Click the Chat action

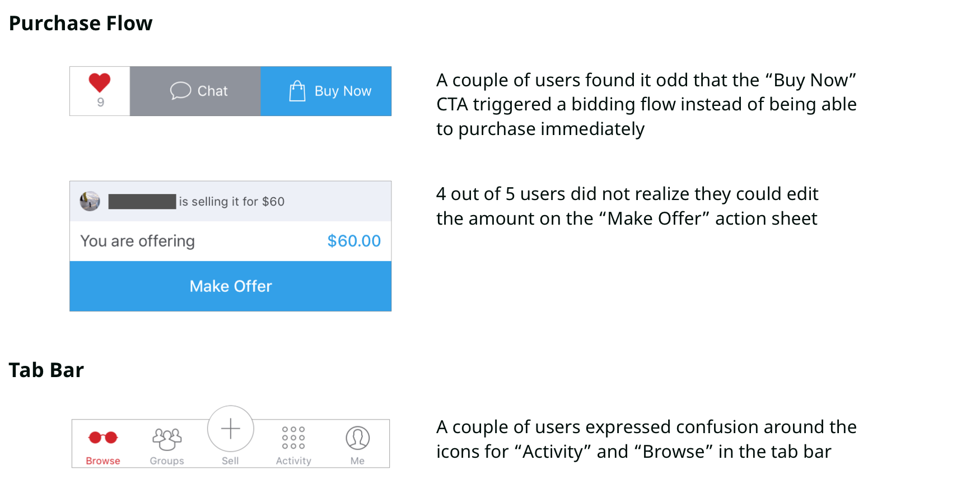tap(196, 90)
